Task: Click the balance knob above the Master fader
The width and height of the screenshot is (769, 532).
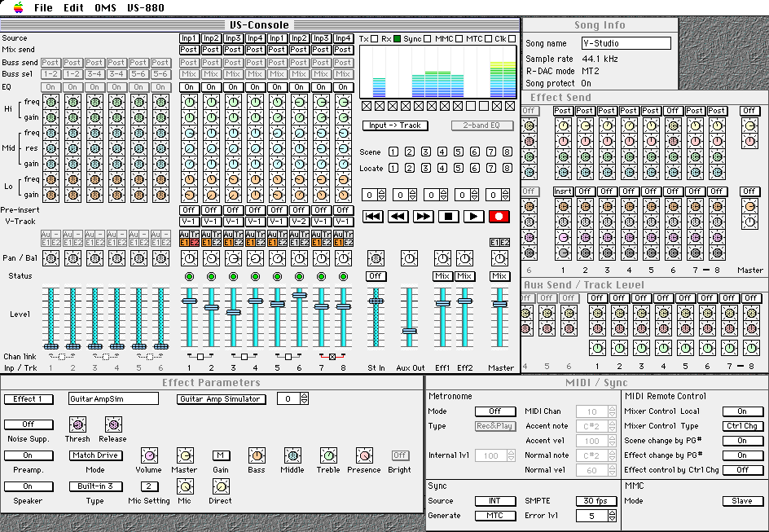Action: tap(499, 258)
